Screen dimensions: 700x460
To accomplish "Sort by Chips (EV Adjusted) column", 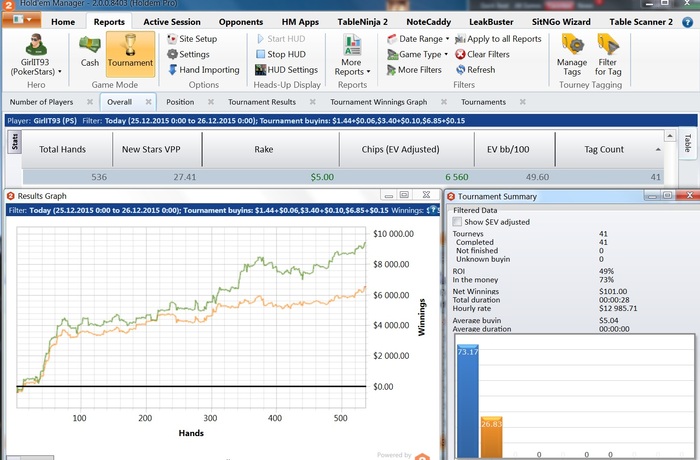I will 407,150.
